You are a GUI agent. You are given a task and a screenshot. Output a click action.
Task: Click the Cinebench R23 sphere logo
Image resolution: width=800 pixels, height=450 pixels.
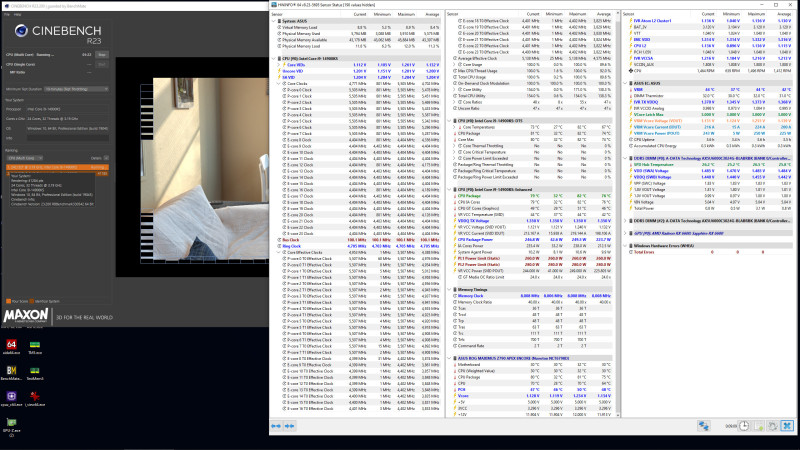tap(21, 31)
